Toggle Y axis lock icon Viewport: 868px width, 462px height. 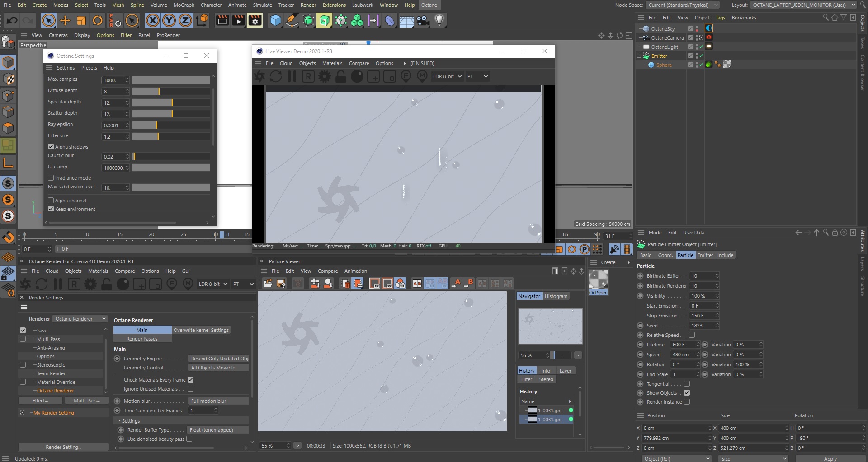[169, 20]
